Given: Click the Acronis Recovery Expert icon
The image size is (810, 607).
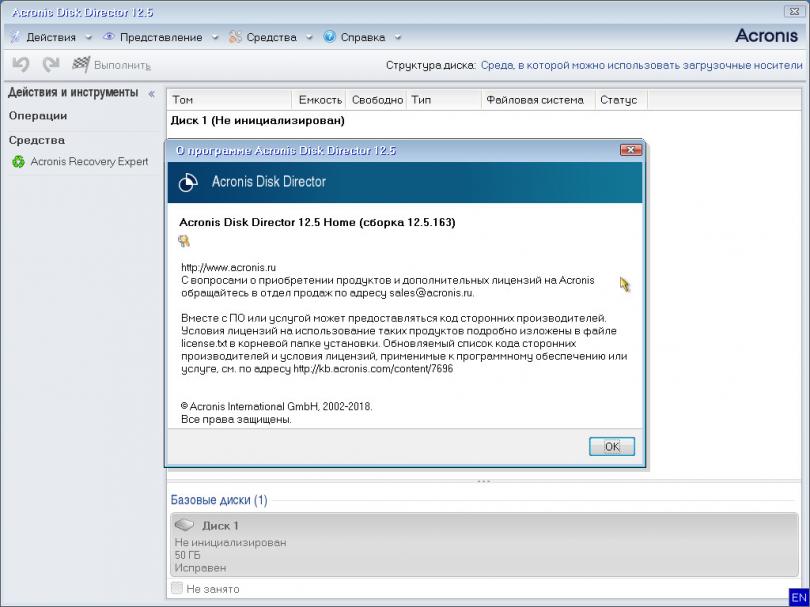Looking at the screenshot, I should pos(18,161).
